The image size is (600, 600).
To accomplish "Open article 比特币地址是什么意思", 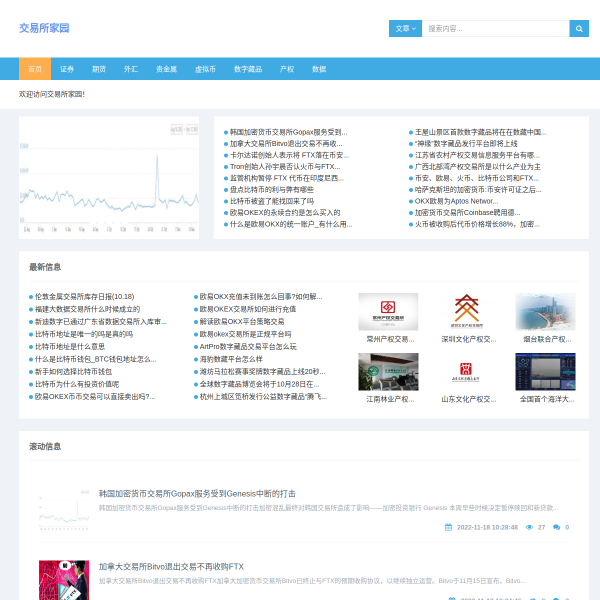I will 70,347.
